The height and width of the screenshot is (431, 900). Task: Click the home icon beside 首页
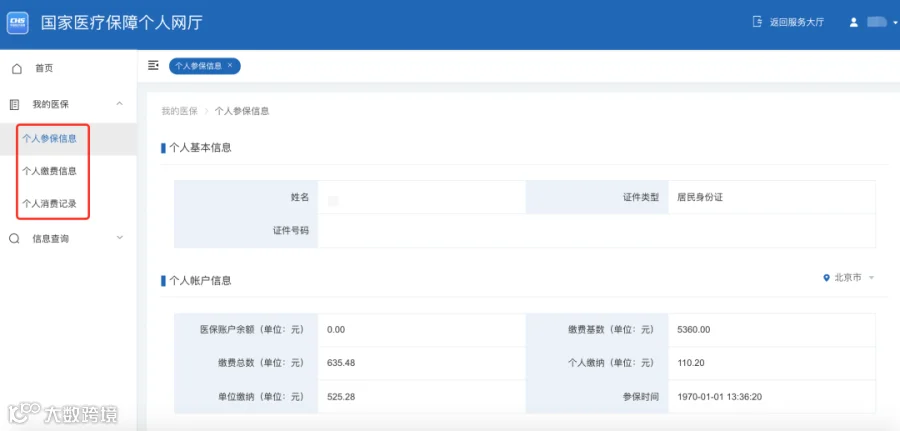click(17, 68)
